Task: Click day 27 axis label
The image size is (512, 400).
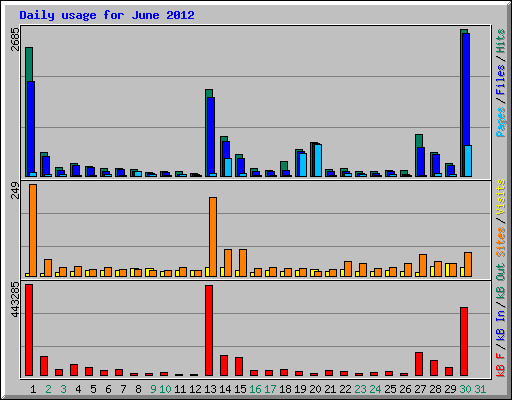Action: [420, 389]
